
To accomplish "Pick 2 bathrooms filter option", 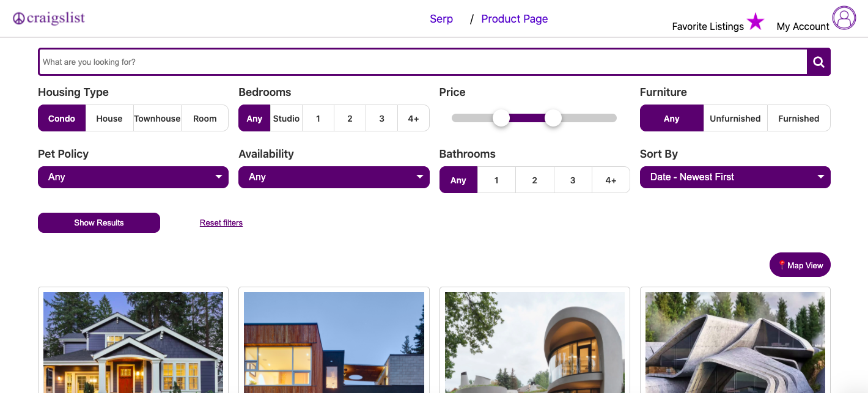I will pos(534,180).
